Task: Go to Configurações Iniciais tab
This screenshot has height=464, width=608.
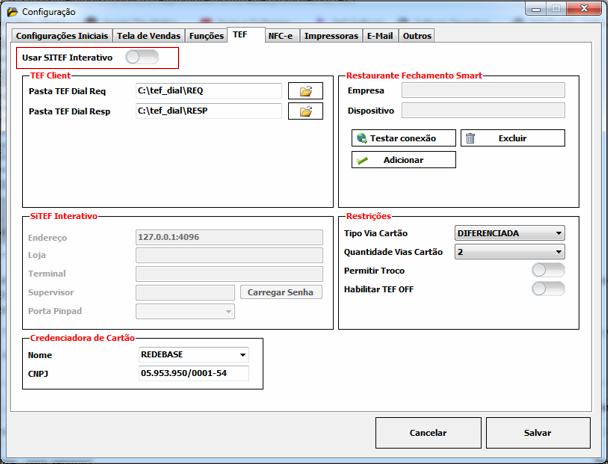Action: 62,35
